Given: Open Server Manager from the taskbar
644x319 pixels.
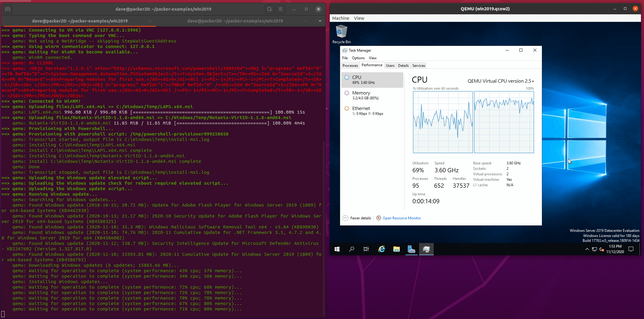Looking at the screenshot, I should coord(411,249).
